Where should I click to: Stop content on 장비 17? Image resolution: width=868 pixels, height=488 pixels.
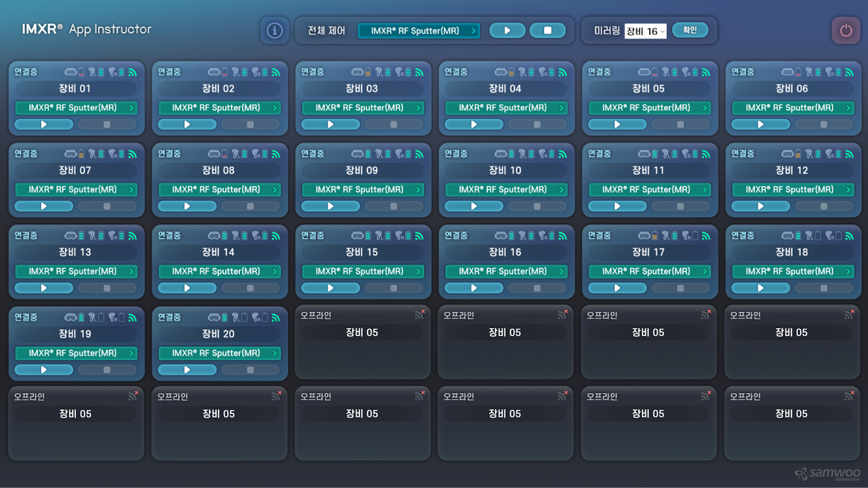(x=680, y=288)
